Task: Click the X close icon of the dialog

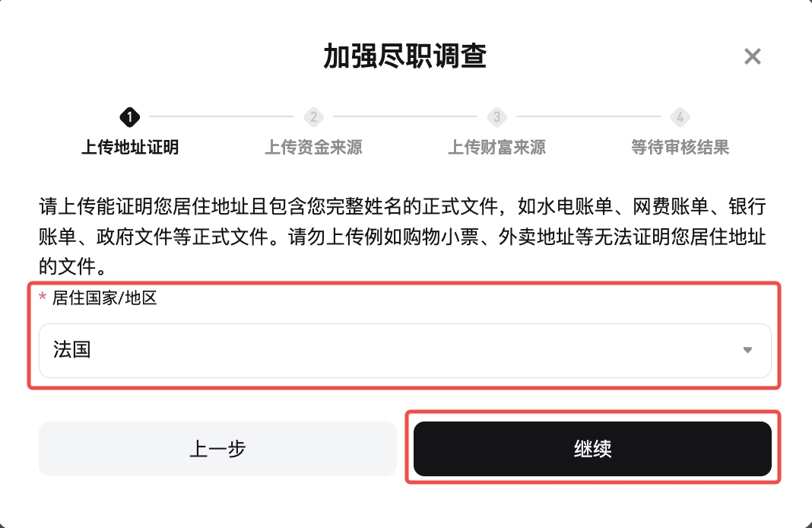Action: [752, 56]
